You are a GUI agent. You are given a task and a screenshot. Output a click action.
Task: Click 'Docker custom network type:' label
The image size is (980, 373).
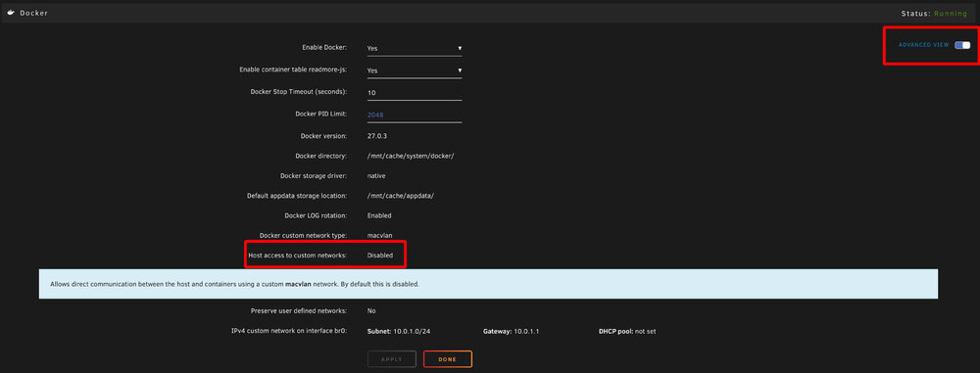click(x=303, y=236)
